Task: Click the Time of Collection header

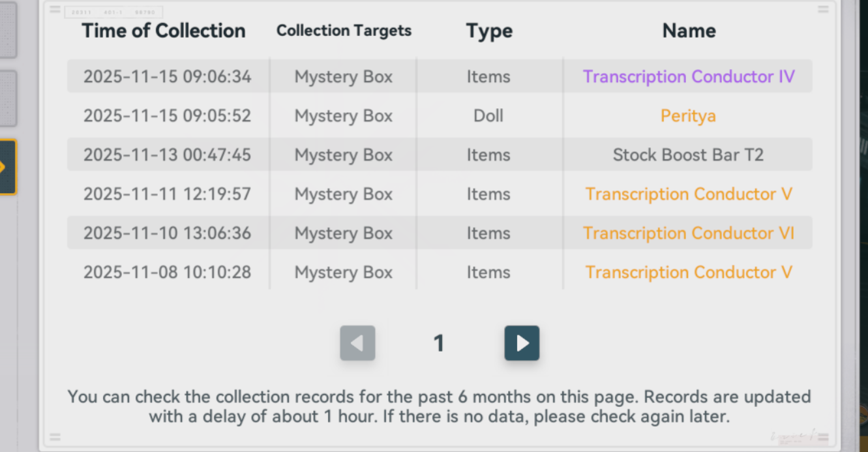Action: click(164, 31)
